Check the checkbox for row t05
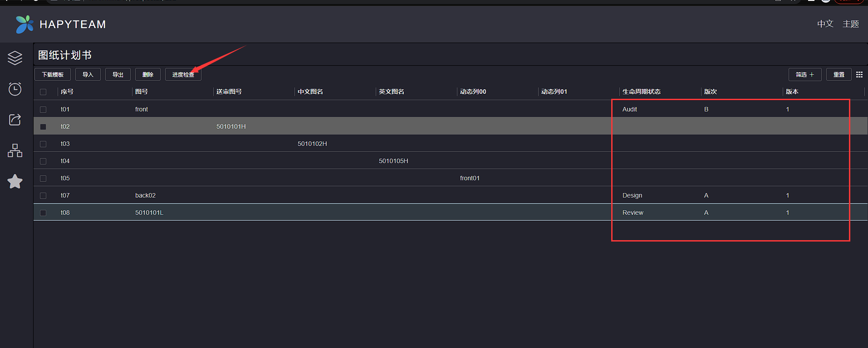Screen dimensions: 868x348 tap(43, 179)
